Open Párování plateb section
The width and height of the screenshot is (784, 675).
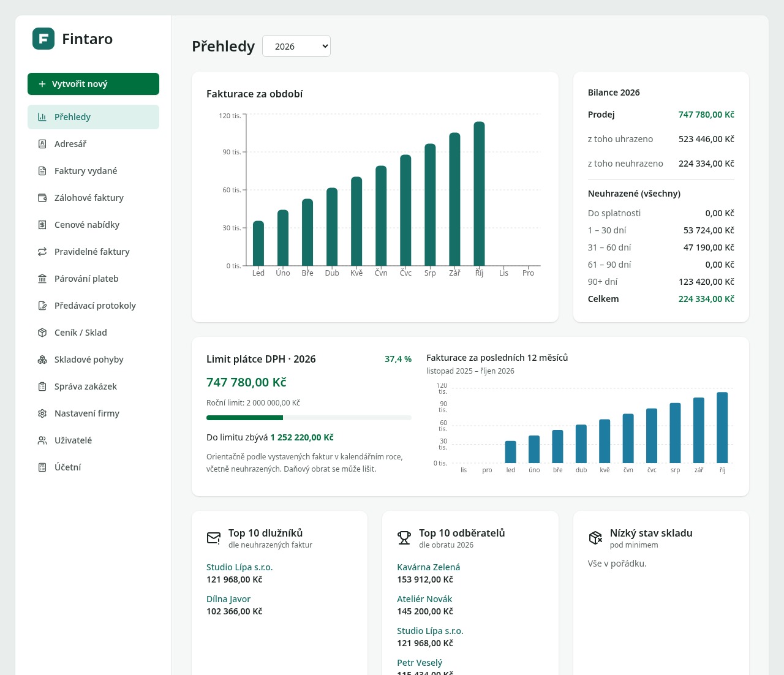point(93,279)
